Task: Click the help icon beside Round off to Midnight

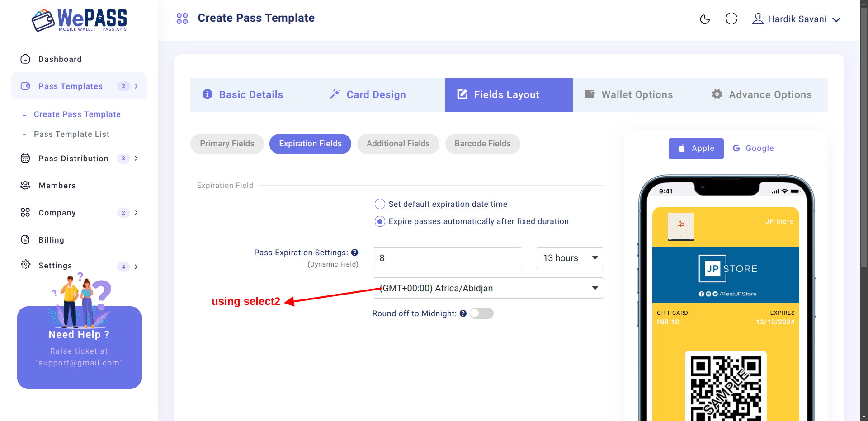Action: 463,313
